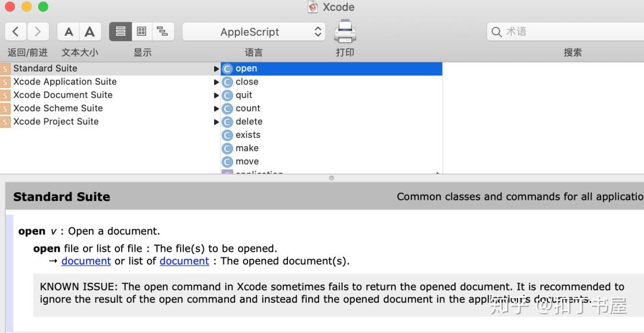Expand the Xcode Project Suite arrow
This screenshot has width=644, height=333.
[x=216, y=122]
